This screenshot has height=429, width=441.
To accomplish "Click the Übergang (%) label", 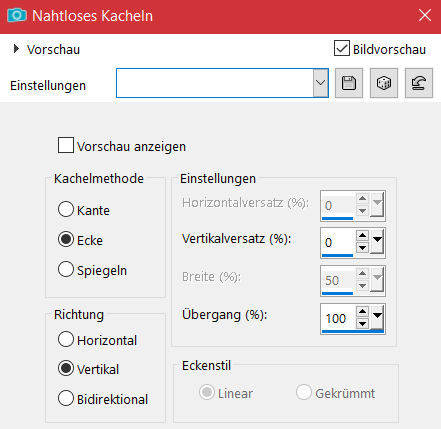I will (224, 315).
